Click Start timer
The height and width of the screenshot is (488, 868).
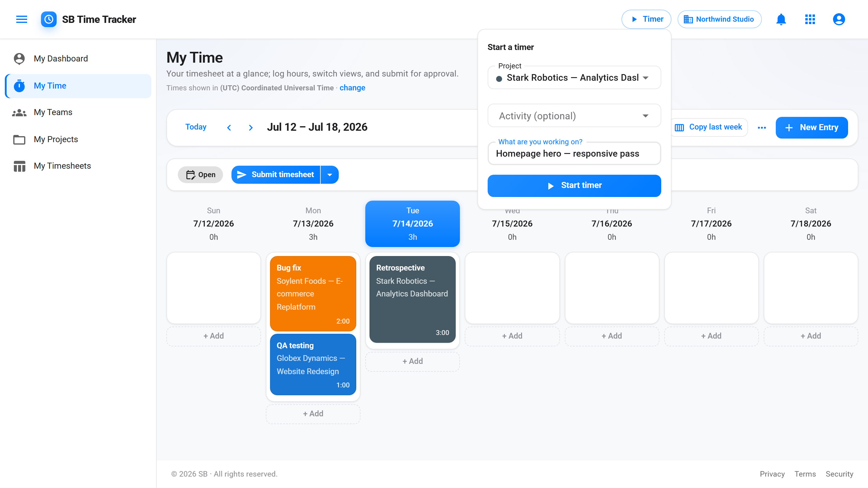point(574,186)
